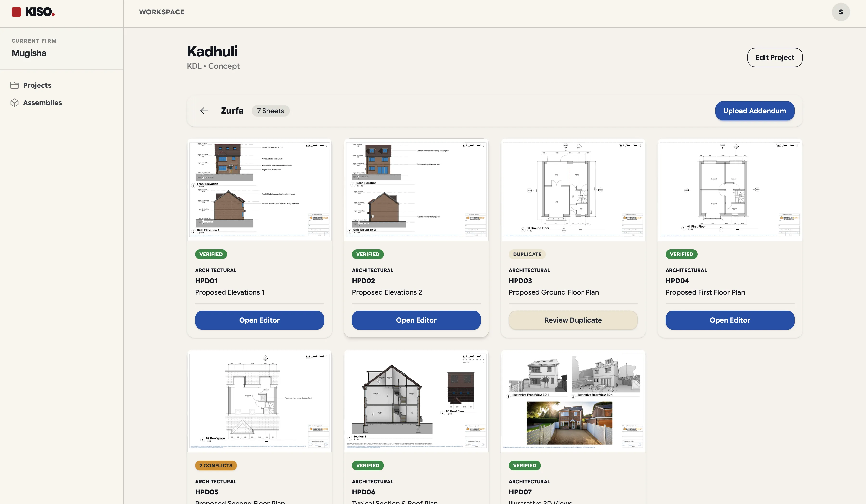Click the HPD06 sheet number
This screenshot has height=504, width=866.
click(363, 492)
